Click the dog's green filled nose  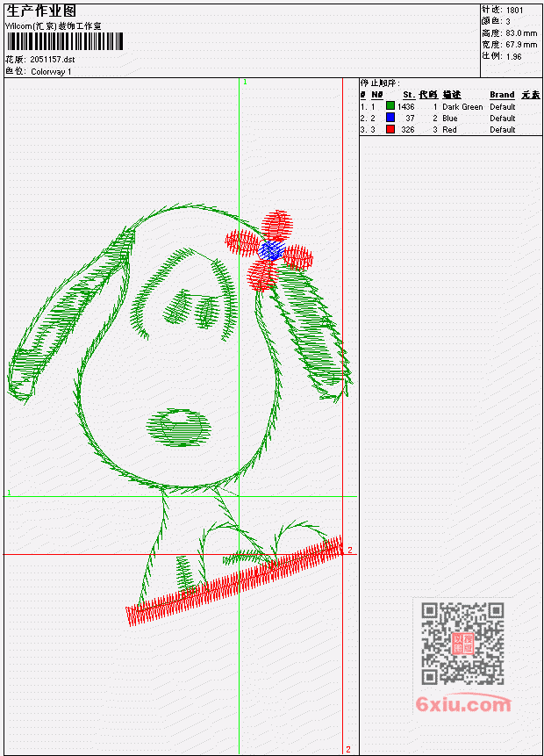tap(179, 428)
